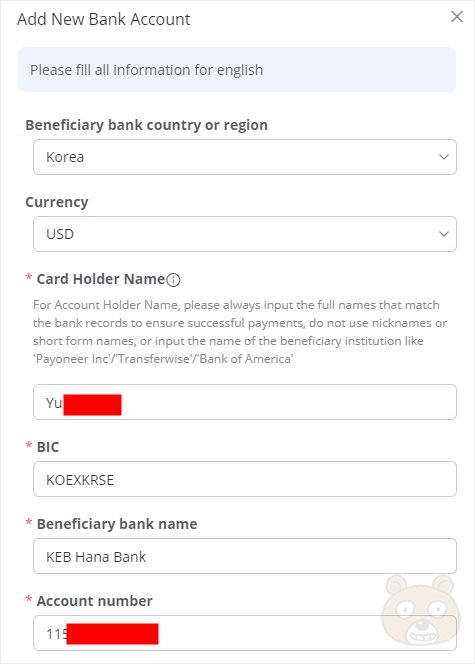Click the info icon beside Card Holder Name
Screen dimensions: 475x664
click(x=173, y=280)
